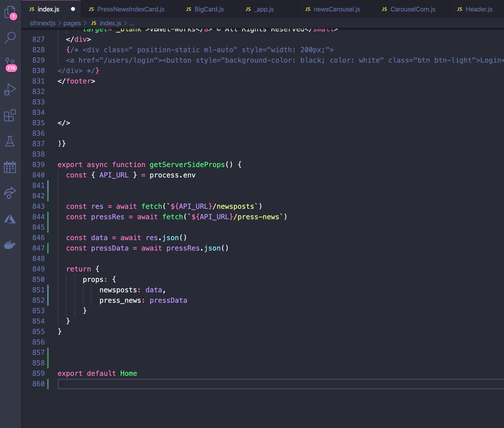Switch to the PressNewsIndexCard.js tab
The height and width of the screenshot is (428, 504).
pyautogui.click(x=131, y=9)
